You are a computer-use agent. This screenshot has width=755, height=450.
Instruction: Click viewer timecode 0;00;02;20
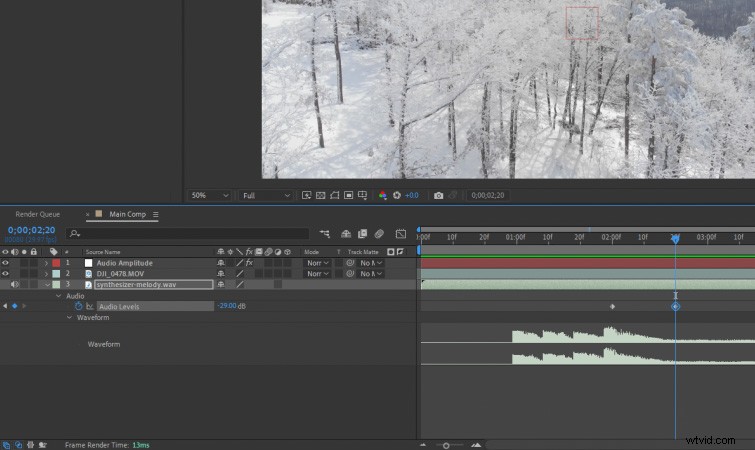488,195
